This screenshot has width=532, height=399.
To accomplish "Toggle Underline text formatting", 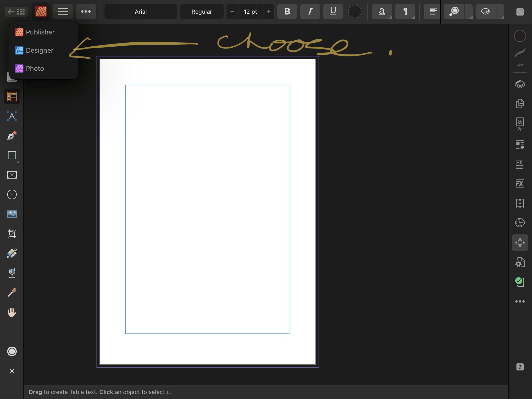I will click(333, 11).
